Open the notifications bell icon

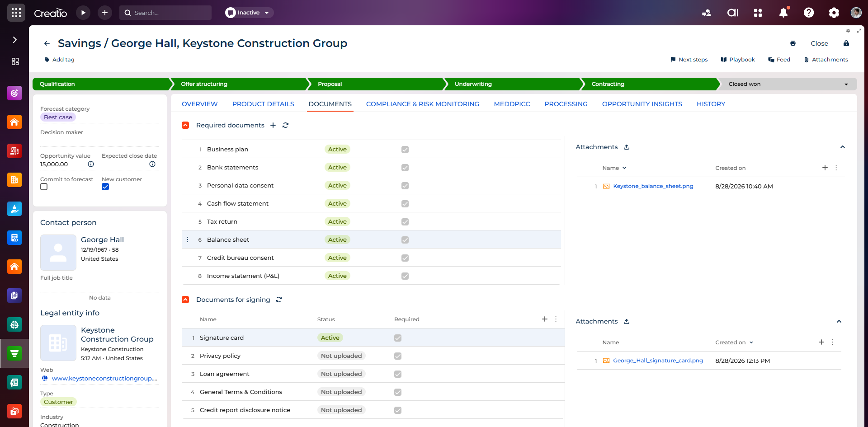783,13
